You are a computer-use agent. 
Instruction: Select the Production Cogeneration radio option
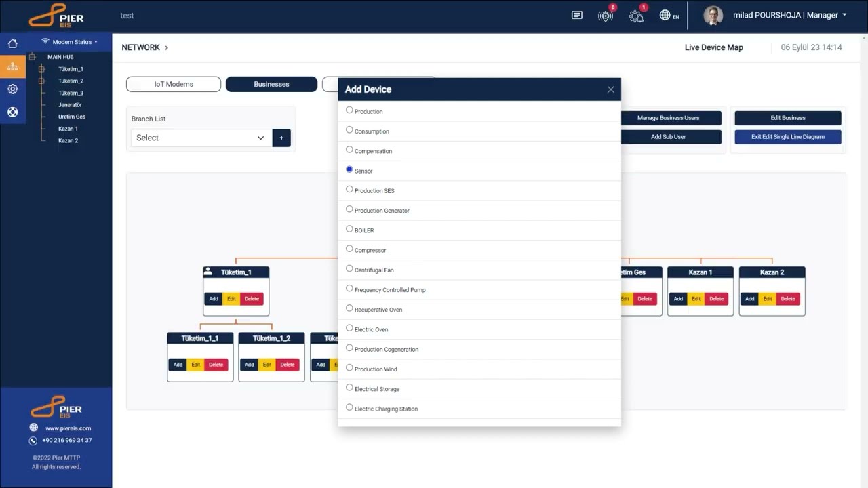pos(349,348)
